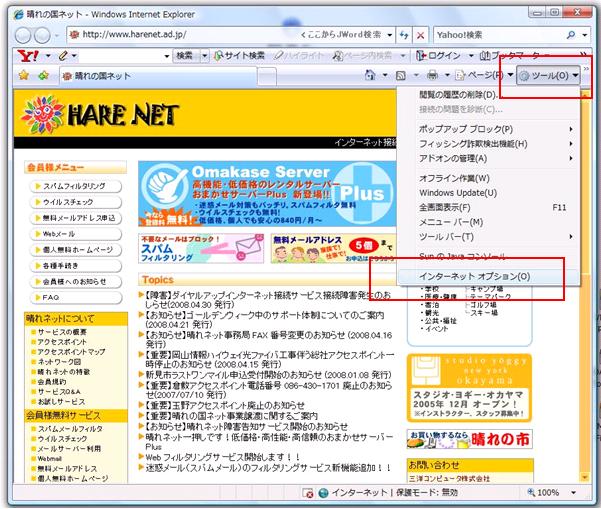The height and width of the screenshot is (509, 601).
Task: Select the 晴れの国ネット browser tab
Action: tap(158, 76)
